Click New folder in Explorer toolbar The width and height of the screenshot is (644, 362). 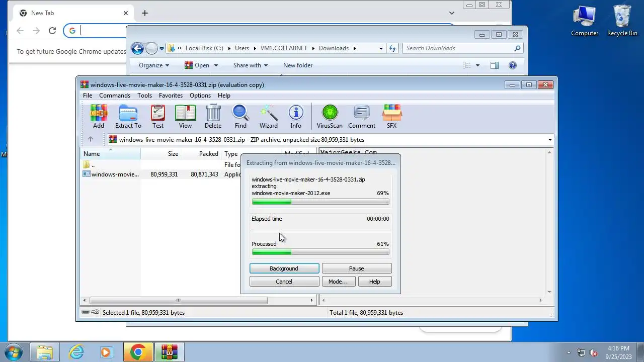[298, 65]
